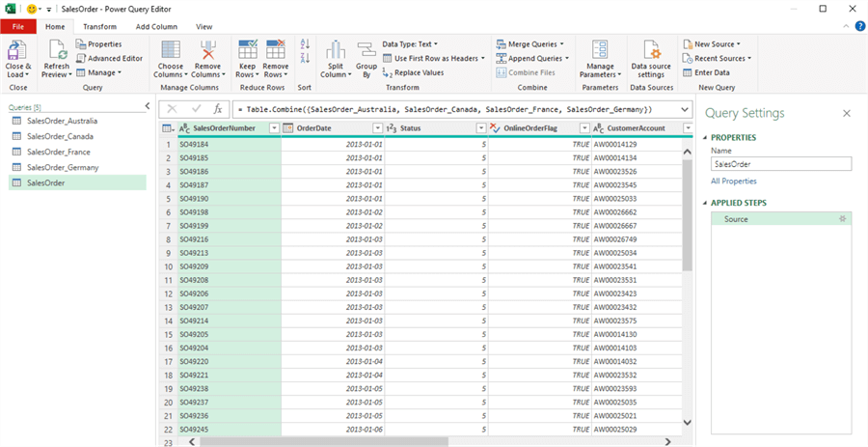Open the OnlineOrderFlag column filter dropdown
The height and width of the screenshot is (447, 868).
(x=584, y=128)
